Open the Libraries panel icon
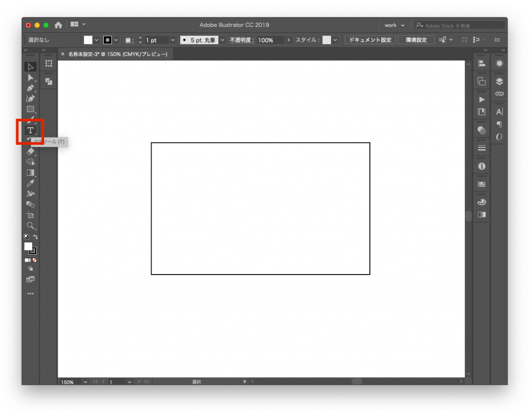The image size is (532, 411). tap(482, 112)
